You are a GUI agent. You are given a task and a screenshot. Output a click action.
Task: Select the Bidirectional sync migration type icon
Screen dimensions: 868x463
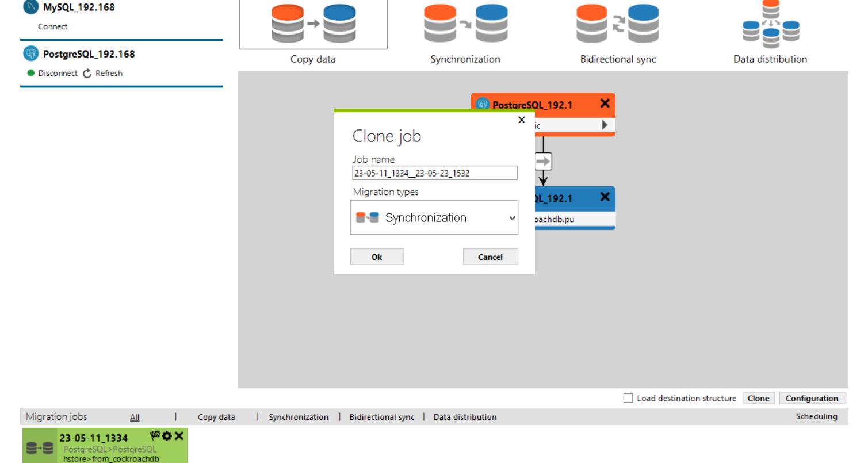pyautogui.click(x=618, y=24)
